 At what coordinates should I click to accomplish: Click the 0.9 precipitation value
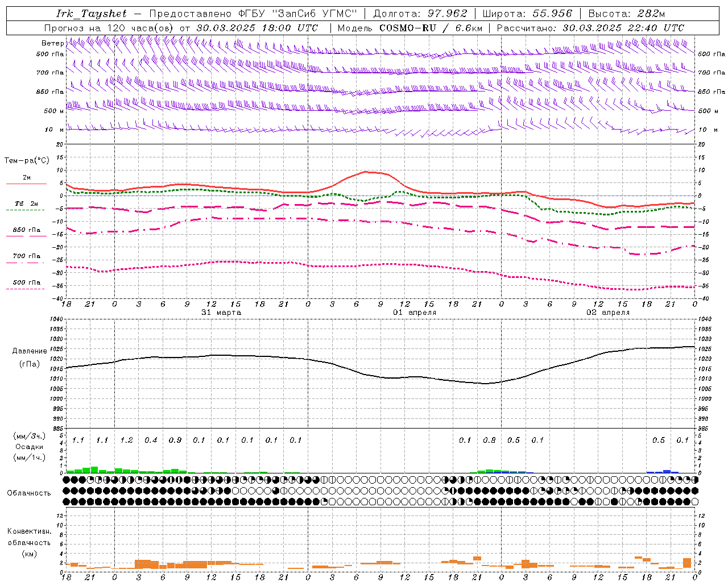click(175, 440)
